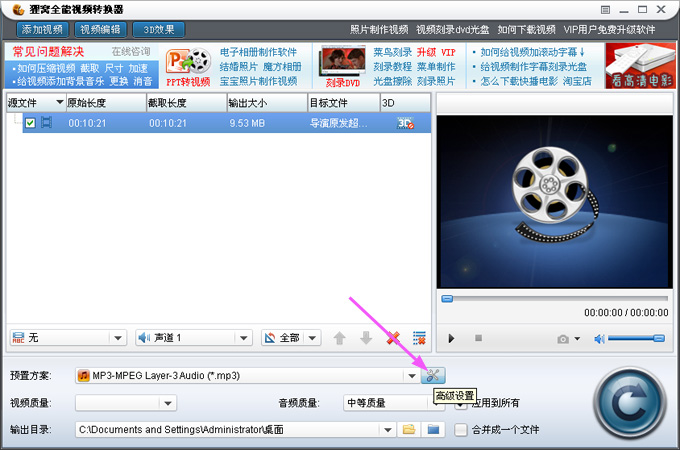Image resolution: width=680 pixels, height=450 pixels.
Task: Click the 刻录DVD thumbnail
Action: [342, 67]
